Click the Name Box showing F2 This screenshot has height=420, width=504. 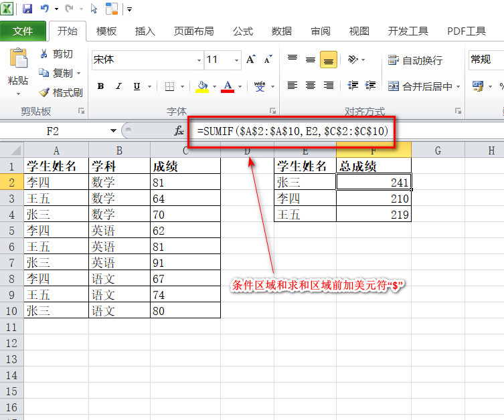tap(53, 131)
